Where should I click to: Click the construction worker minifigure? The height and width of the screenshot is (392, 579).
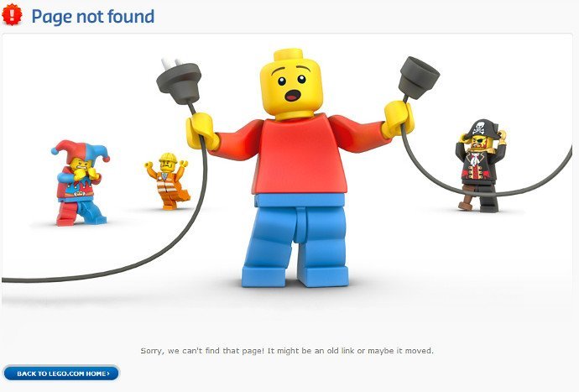(x=167, y=180)
